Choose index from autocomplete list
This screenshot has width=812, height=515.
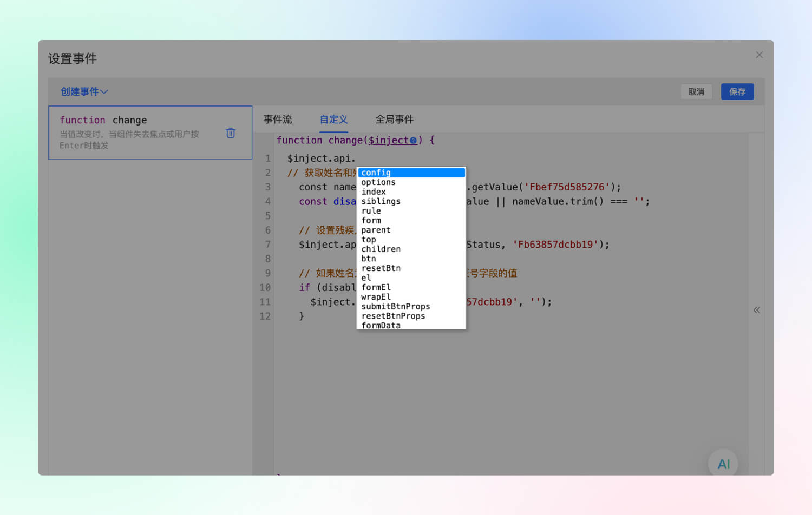pyautogui.click(x=411, y=192)
